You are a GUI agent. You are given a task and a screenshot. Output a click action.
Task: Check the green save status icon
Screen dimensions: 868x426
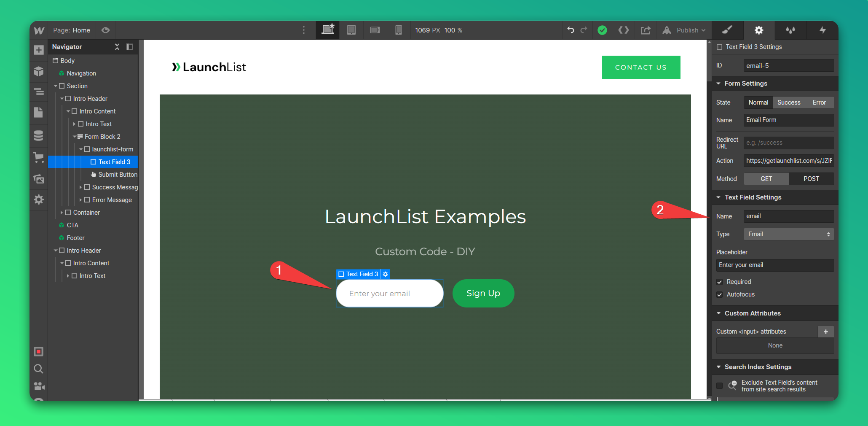602,30
